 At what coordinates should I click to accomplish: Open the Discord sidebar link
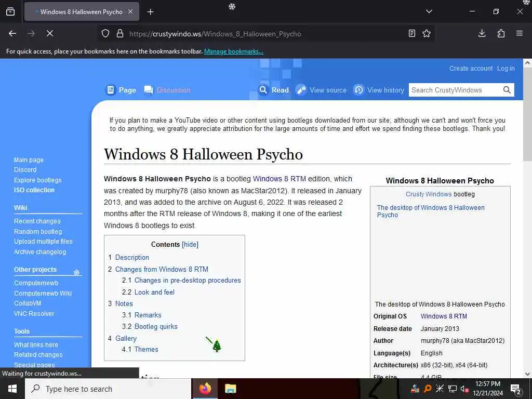25,170
